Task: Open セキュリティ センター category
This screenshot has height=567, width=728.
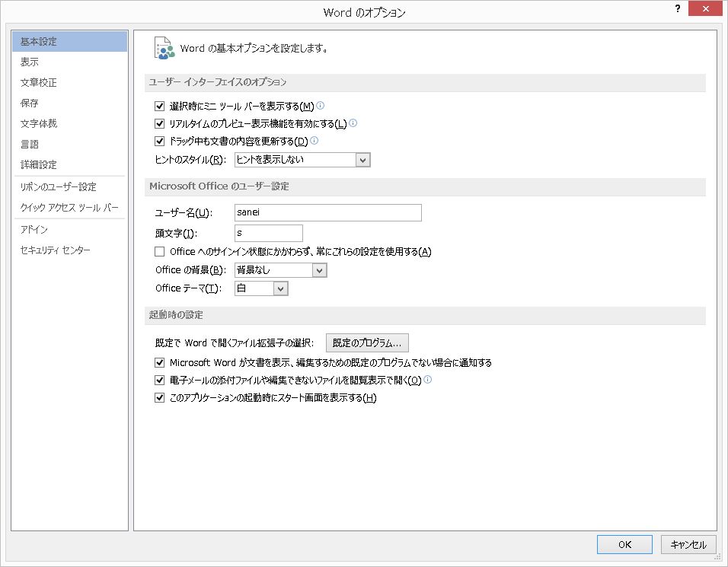Action: click(69, 250)
